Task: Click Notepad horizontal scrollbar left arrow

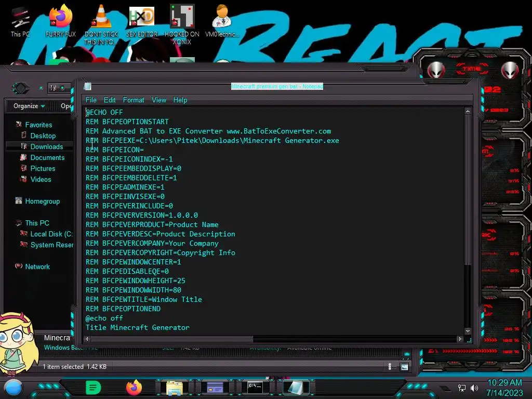Action: point(87,339)
